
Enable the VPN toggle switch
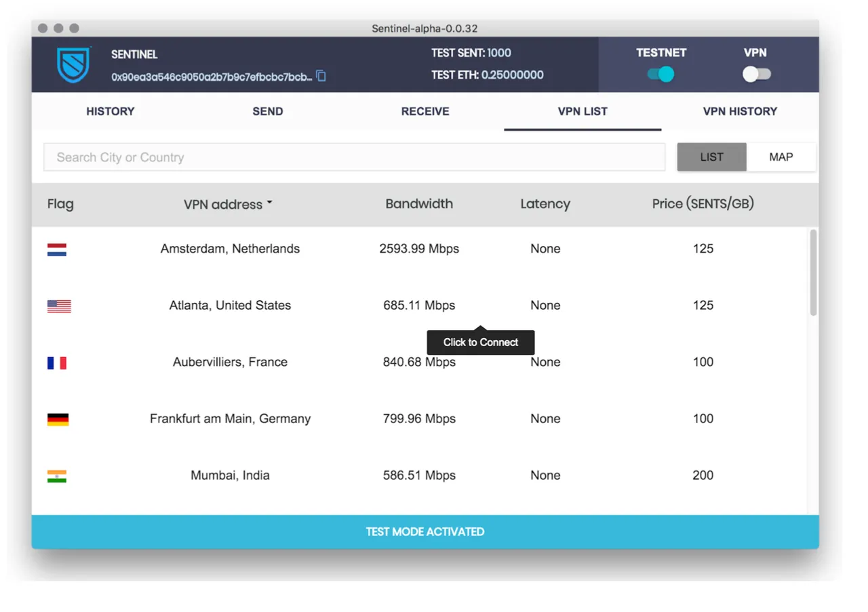point(756,74)
